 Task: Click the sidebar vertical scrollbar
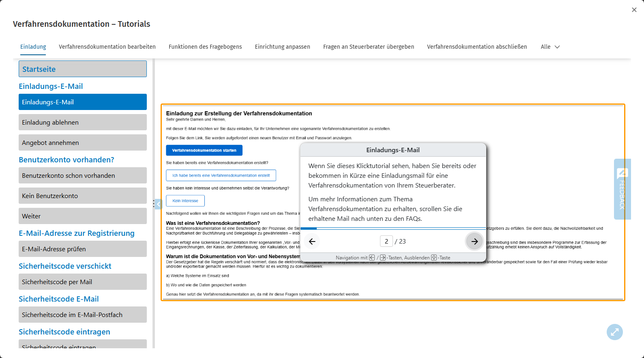tap(154, 203)
